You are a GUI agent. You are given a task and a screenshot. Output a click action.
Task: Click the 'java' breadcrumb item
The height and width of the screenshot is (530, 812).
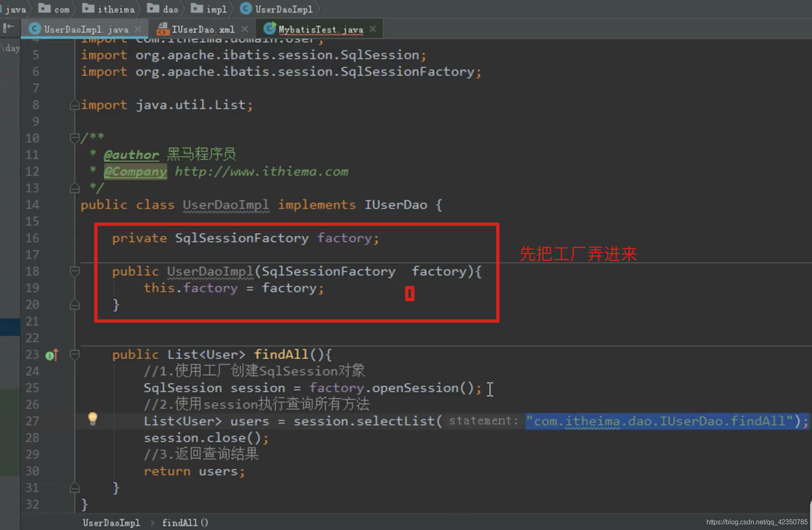pyautogui.click(x=15, y=9)
